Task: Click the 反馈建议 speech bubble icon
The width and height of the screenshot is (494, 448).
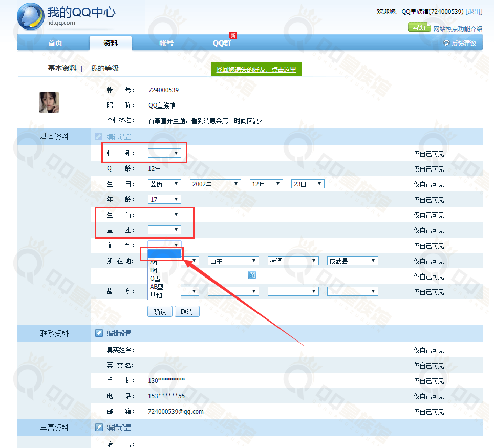Action: click(x=446, y=44)
